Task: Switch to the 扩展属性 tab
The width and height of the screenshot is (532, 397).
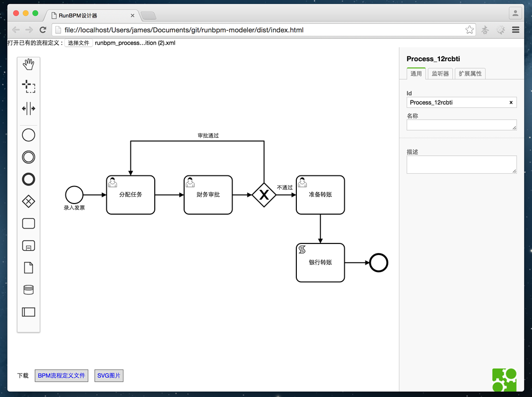Action: (470, 73)
